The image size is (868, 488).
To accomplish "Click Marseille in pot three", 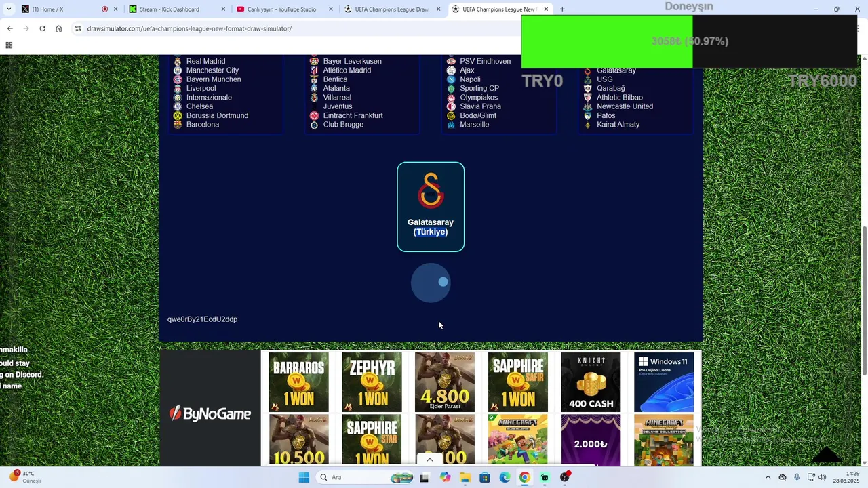I will coord(474,125).
